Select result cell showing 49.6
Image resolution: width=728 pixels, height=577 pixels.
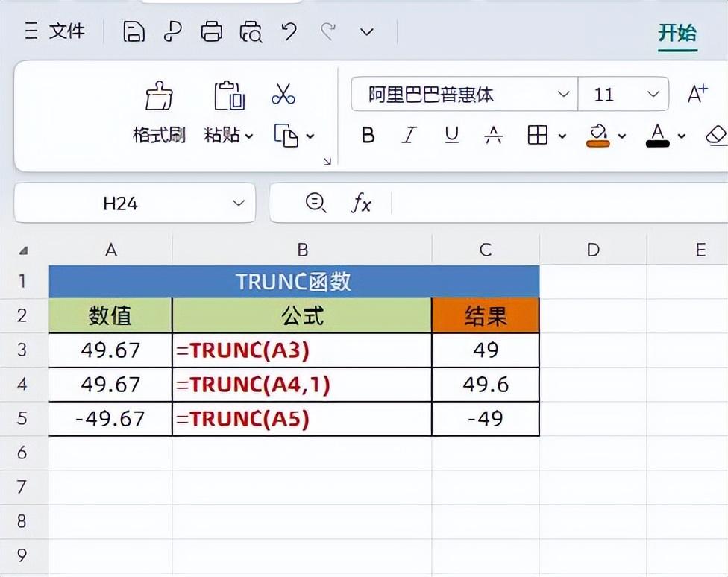point(486,385)
